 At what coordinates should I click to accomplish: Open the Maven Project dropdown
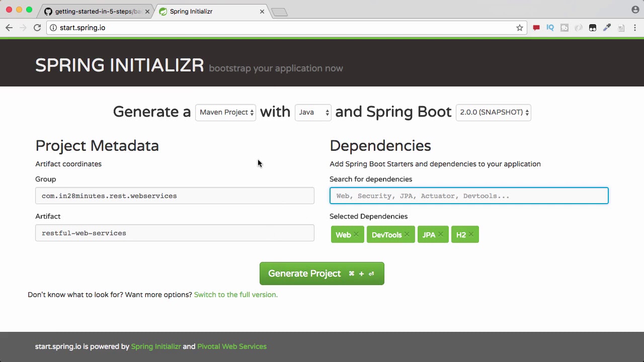coord(226,112)
